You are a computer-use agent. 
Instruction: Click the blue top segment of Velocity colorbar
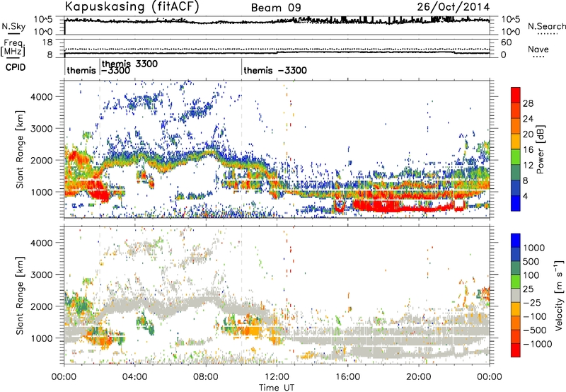pos(516,241)
